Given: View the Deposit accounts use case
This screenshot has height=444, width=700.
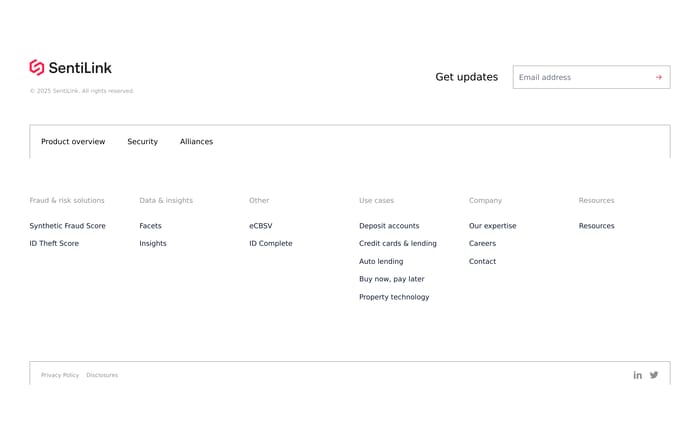Looking at the screenshot, I should [x=389, y=226].
